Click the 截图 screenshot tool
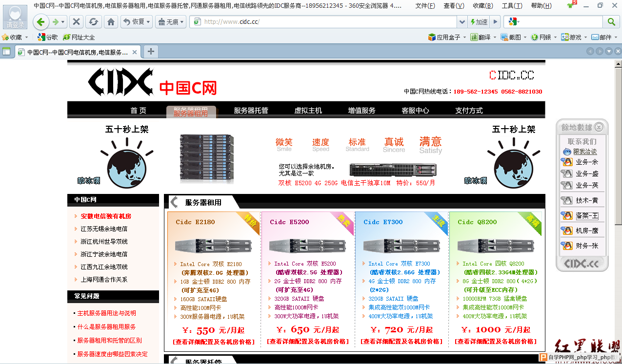Viewport: 622px width, 364px height. [x=511, y=37]
